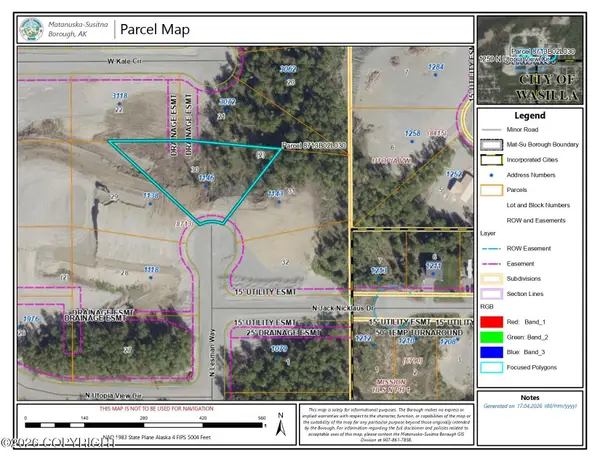The width and height of the screenshot is (600, 464).
Task: Click address number 1143 on the map
Action: click(x=276, y=194)
